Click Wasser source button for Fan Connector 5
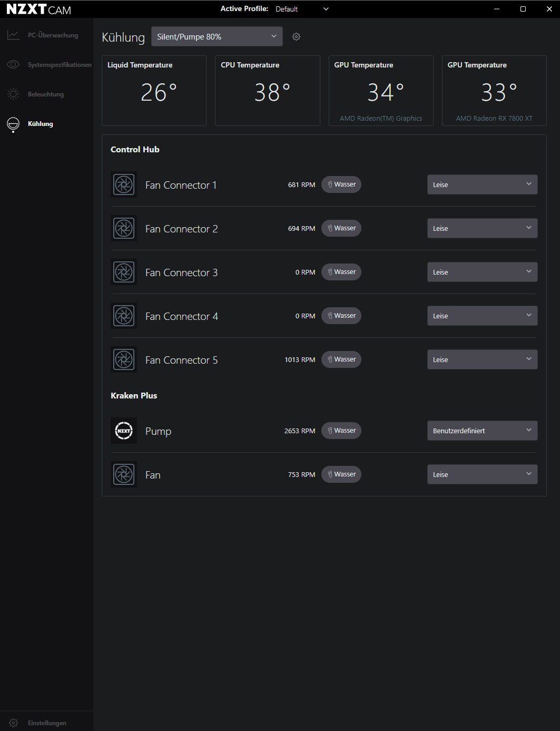Viewport: 560px width, 731px height. click(x=341, y=359)
